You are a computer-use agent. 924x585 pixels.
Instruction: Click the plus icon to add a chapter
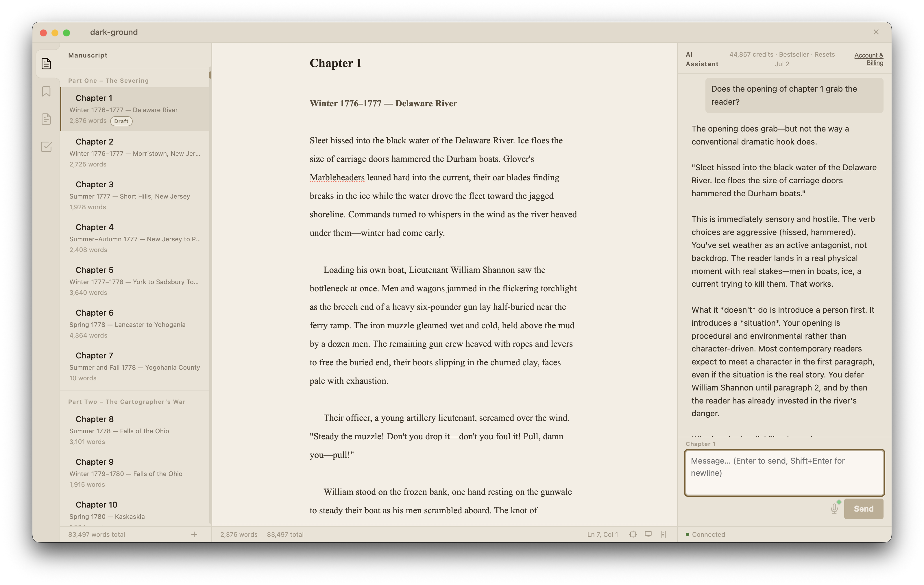(x=194, y=534)
